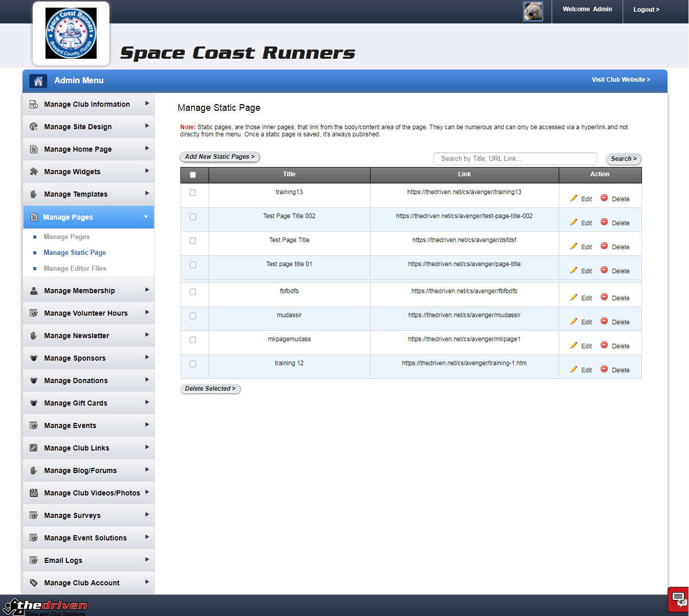Select the checkbox for mkpagemudass row
Screen dimensions: 689x616
click(x=193, y=340)
